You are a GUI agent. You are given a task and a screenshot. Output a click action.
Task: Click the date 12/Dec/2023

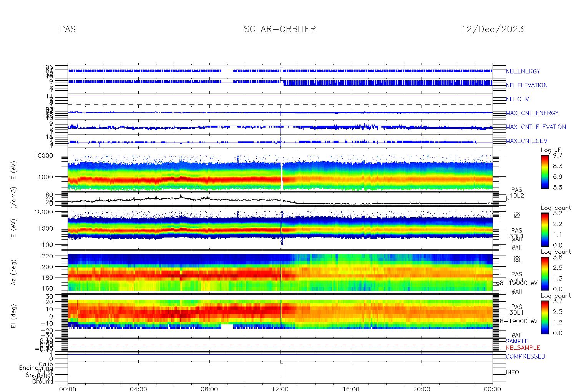(492, 29)
